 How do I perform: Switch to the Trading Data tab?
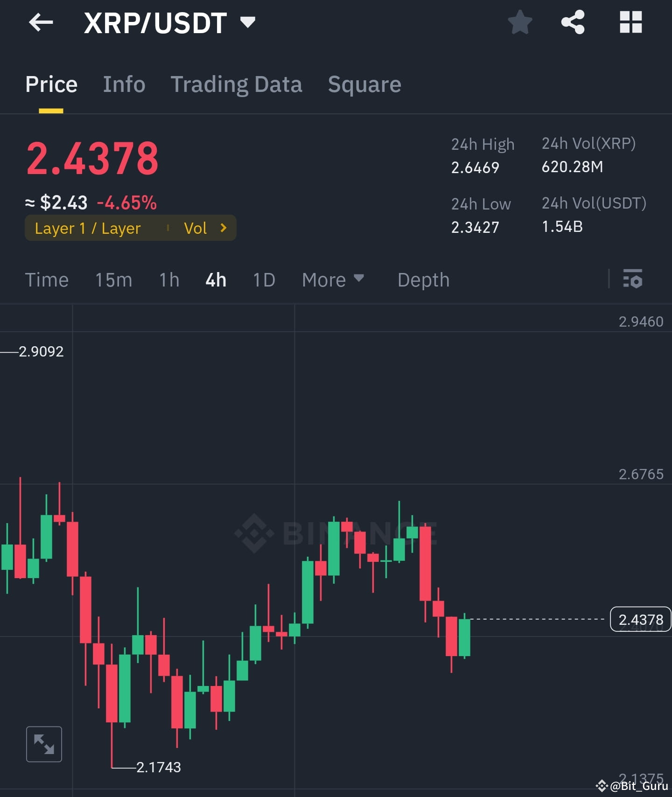(x=237, y=84)
